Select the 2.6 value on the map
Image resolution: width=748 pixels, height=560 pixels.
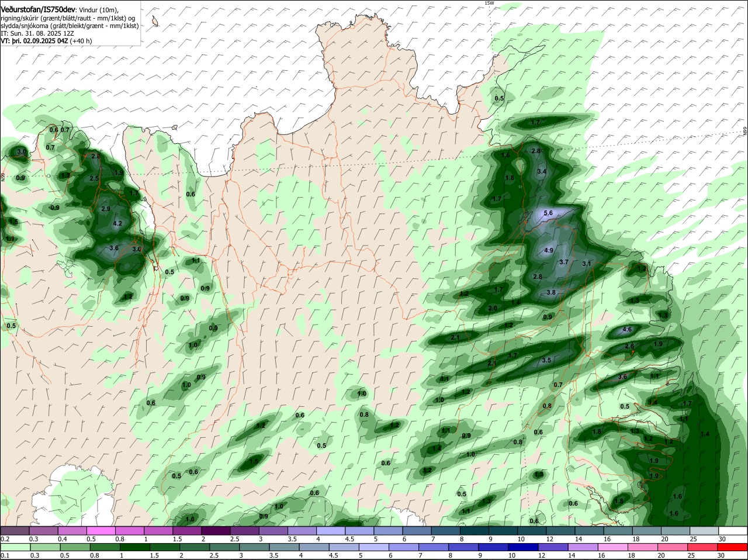pos(629,347)
